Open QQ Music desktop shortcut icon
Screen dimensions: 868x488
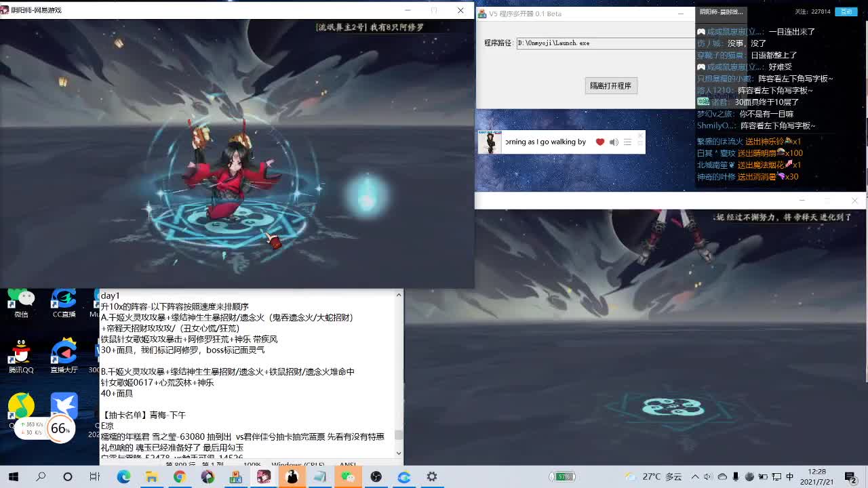point(21,405)
